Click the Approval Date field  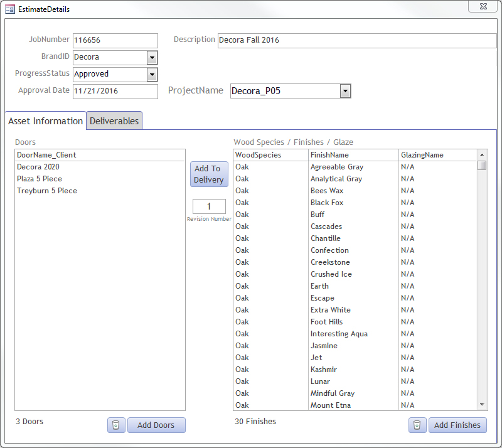click(115, 91)
